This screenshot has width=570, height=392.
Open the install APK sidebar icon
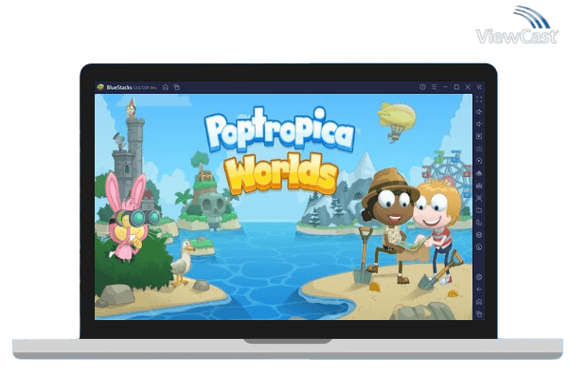479,186
